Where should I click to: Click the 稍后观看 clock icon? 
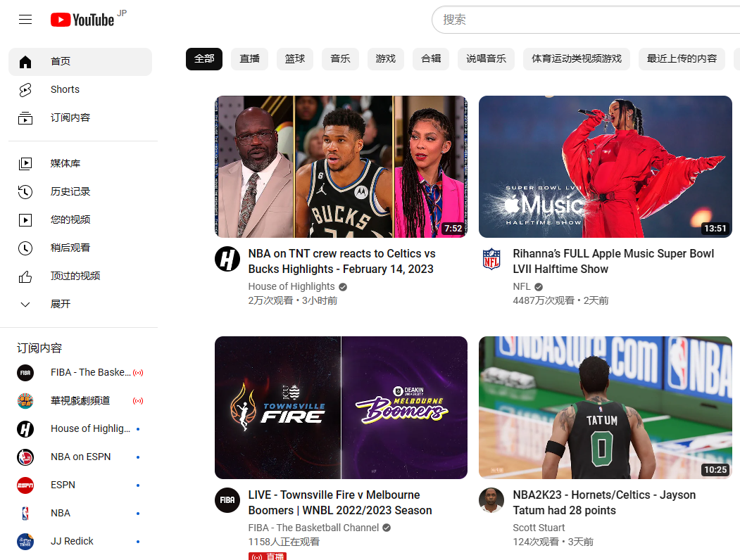25,248
